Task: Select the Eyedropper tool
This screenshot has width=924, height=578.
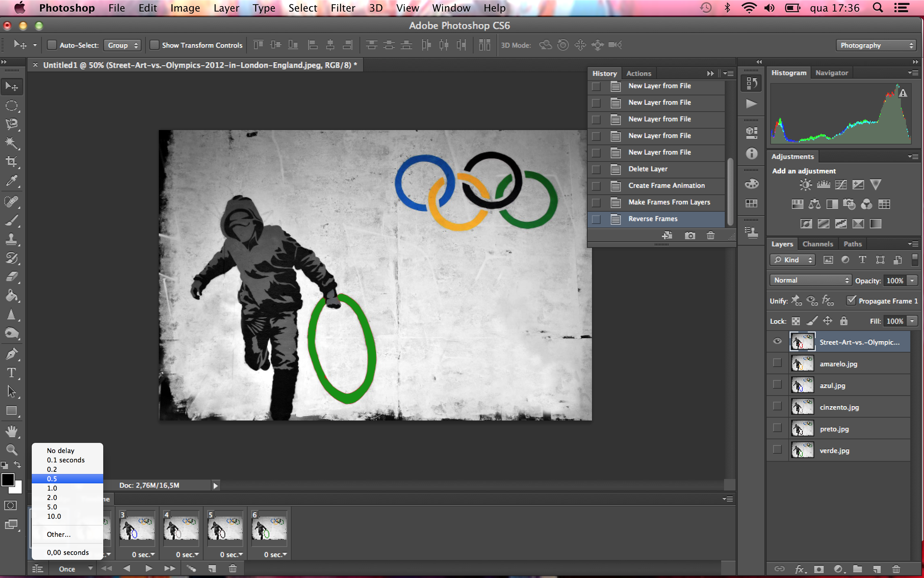Action: point(12,180)
